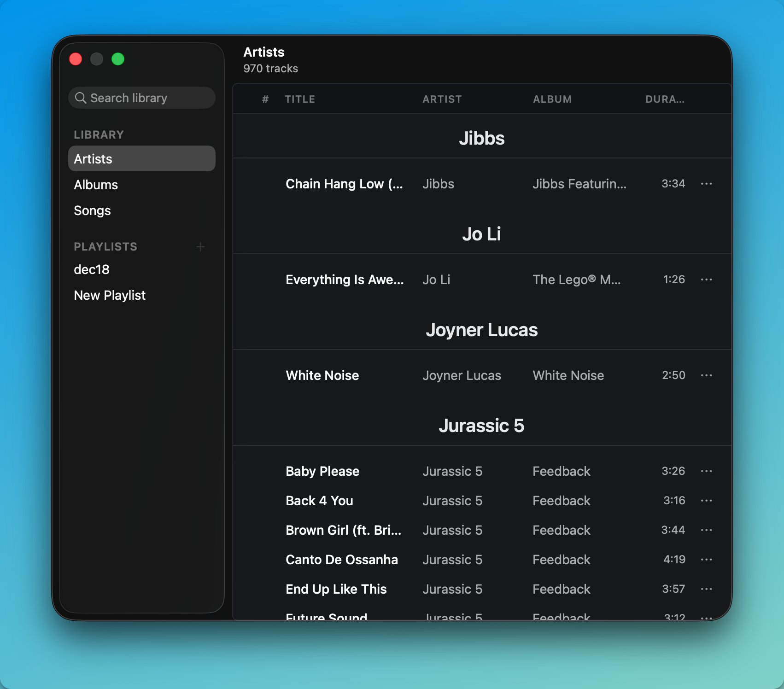The height and width of the screenshot is (689, 784).
Task: Select track Brown Girl (ft. Bri...
Action: (x=344, y=530)
